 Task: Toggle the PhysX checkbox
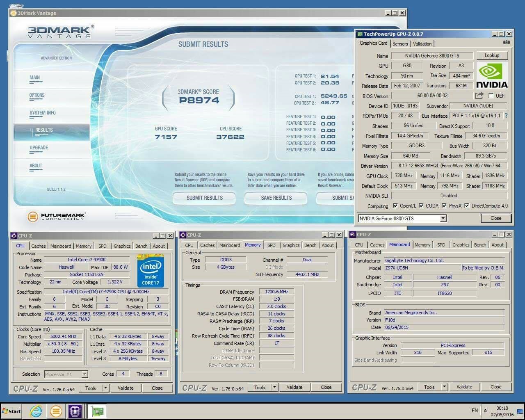tap(444, 206)
